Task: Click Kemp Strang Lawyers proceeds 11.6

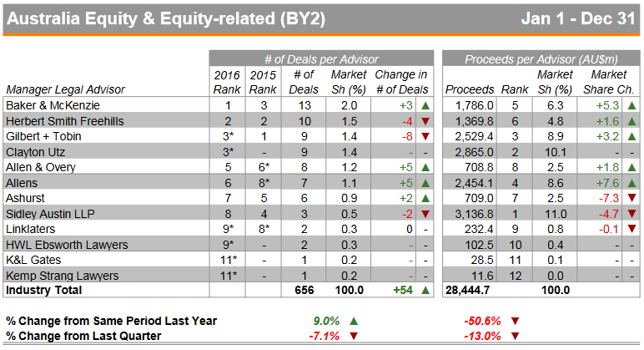Action: tap(482, 276)
